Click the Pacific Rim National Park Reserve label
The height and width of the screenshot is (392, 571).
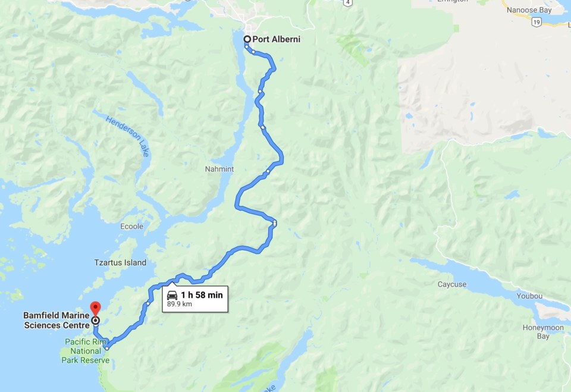86,351
